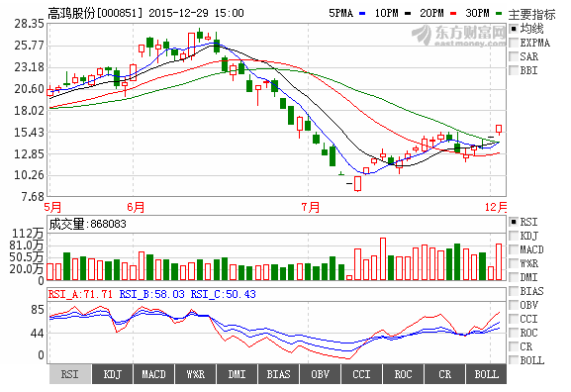Enable the EXPMA main indicator
The width and height of the screenshot is (571, 392).
(x=514, y=43)
